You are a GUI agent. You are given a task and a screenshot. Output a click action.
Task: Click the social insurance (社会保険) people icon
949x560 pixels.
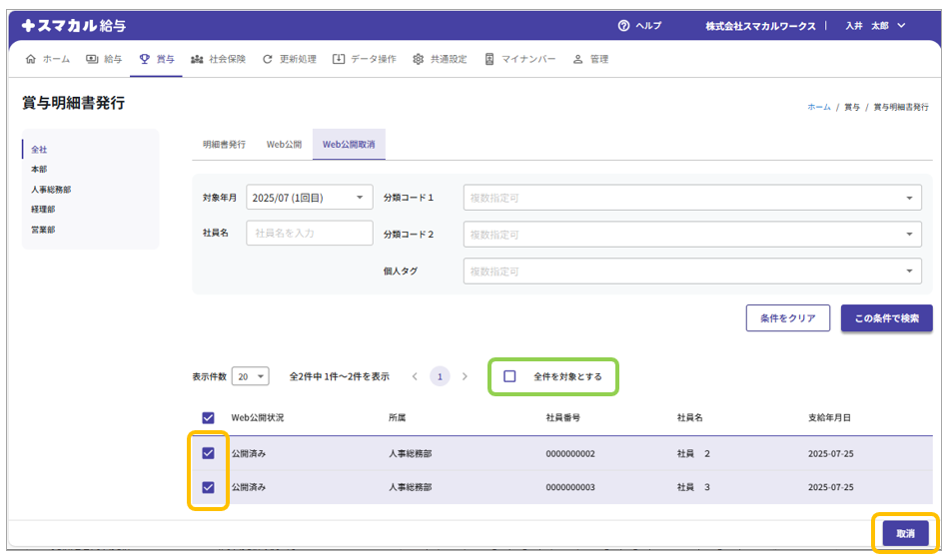(x=197, y=59)
